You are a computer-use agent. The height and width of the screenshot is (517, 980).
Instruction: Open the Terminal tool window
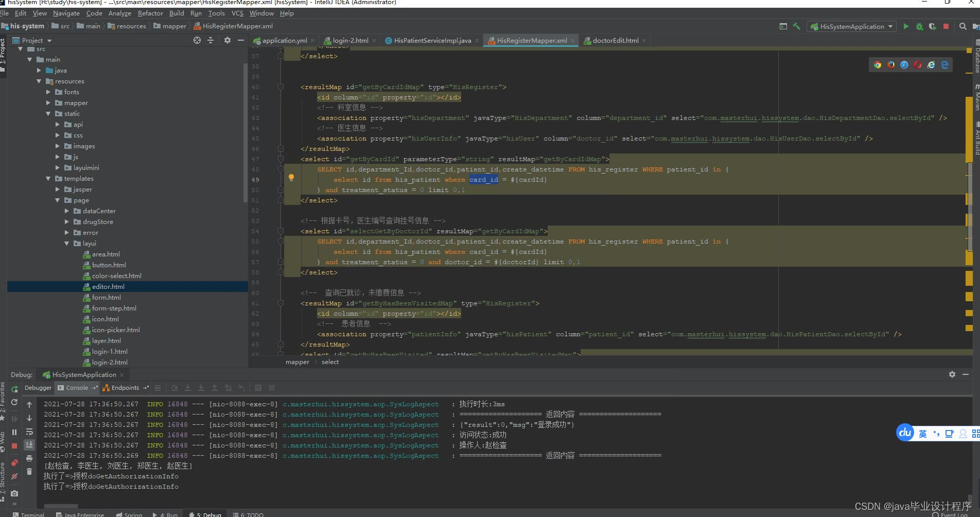click(29, 514)
